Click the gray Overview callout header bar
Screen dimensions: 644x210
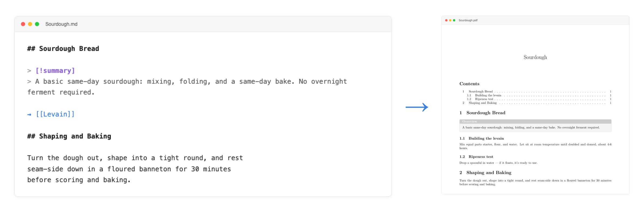(535, 121)
